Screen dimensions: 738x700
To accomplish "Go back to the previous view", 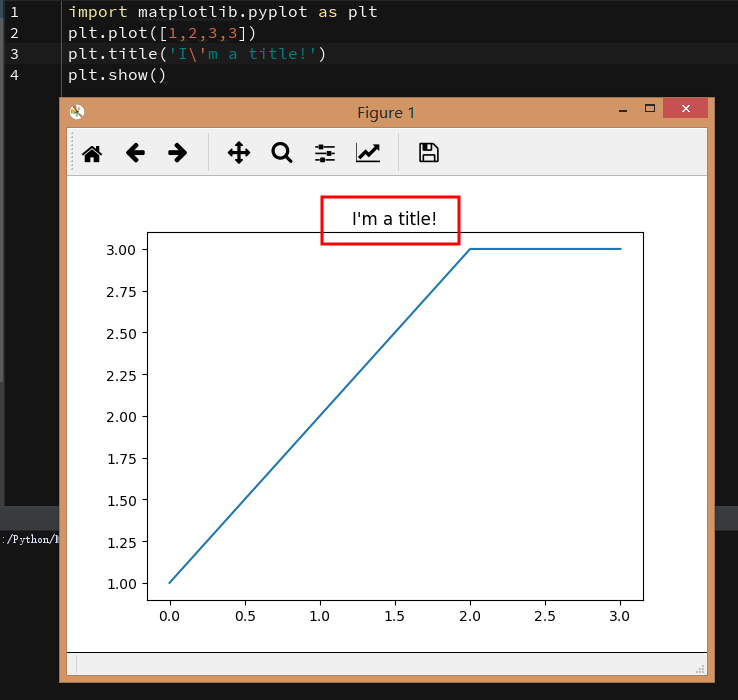I will pos(135,153).
